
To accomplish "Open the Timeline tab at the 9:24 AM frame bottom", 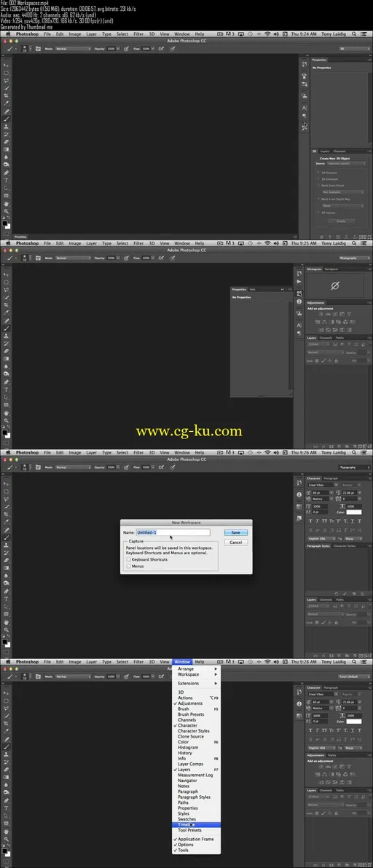I will coord(20,237).
